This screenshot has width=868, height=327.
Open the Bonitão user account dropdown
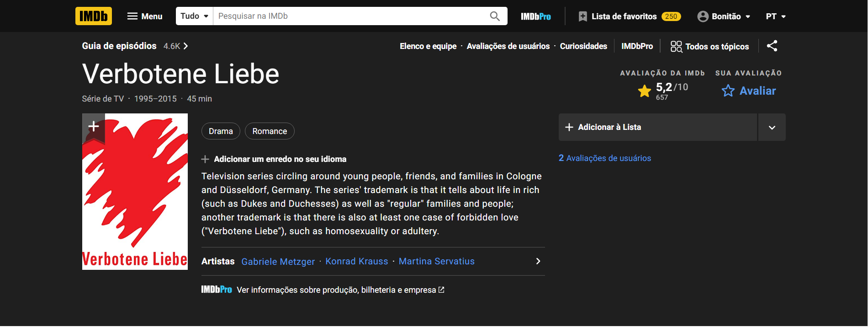724,16
